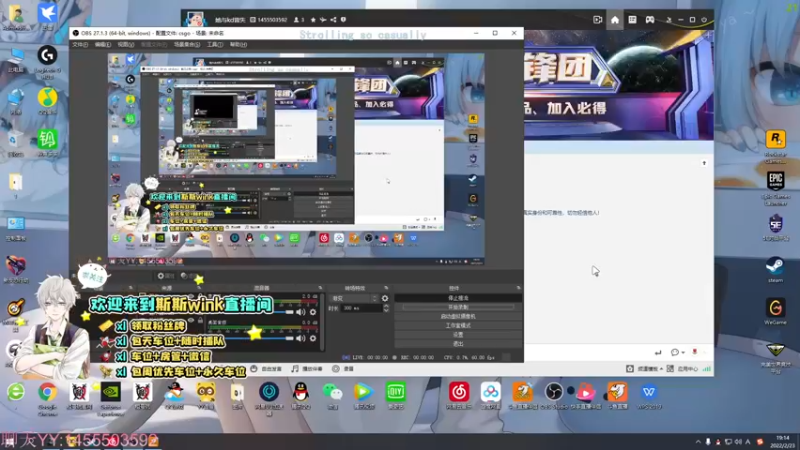The height and width of the screenshot is (450, 800).
Task: Open the video camera icon in YY header
Action: coord(597,20)
